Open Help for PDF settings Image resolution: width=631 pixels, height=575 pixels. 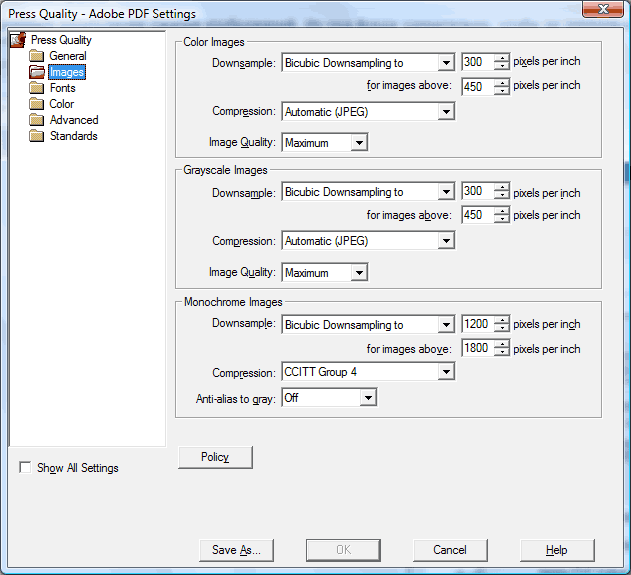tap(557, 550)
